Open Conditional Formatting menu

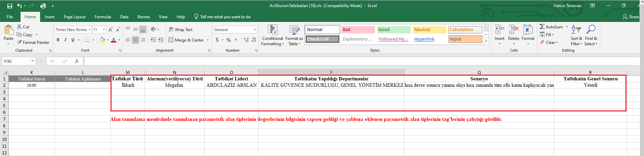(272, 35)
